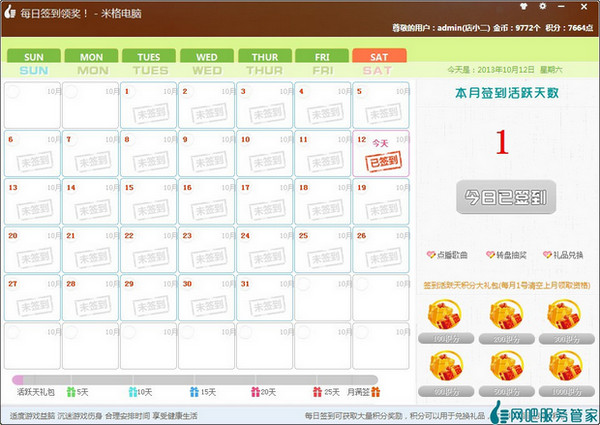The width and height of the screenshot is (600, 425).
Task: Click the orange 月满签 gift icon
Action: [376, 392]
